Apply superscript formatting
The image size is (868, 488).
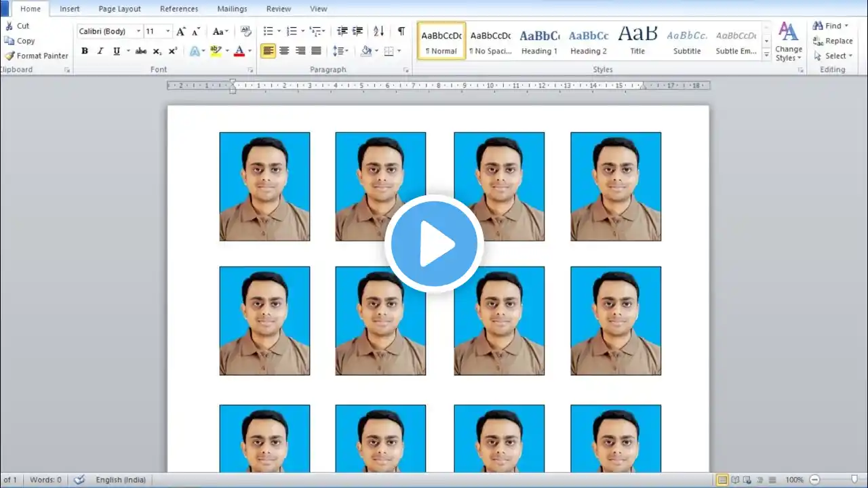172,51
